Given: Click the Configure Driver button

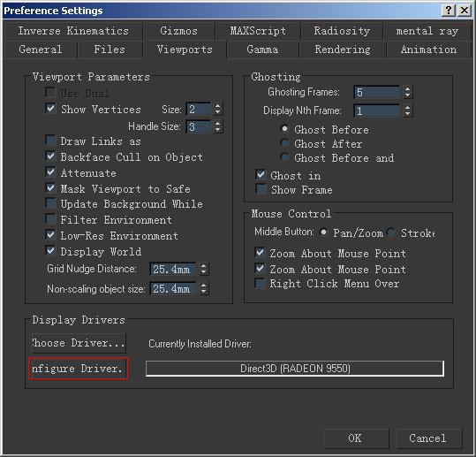Looking at the screenshot, I should [x=79, y=369].
